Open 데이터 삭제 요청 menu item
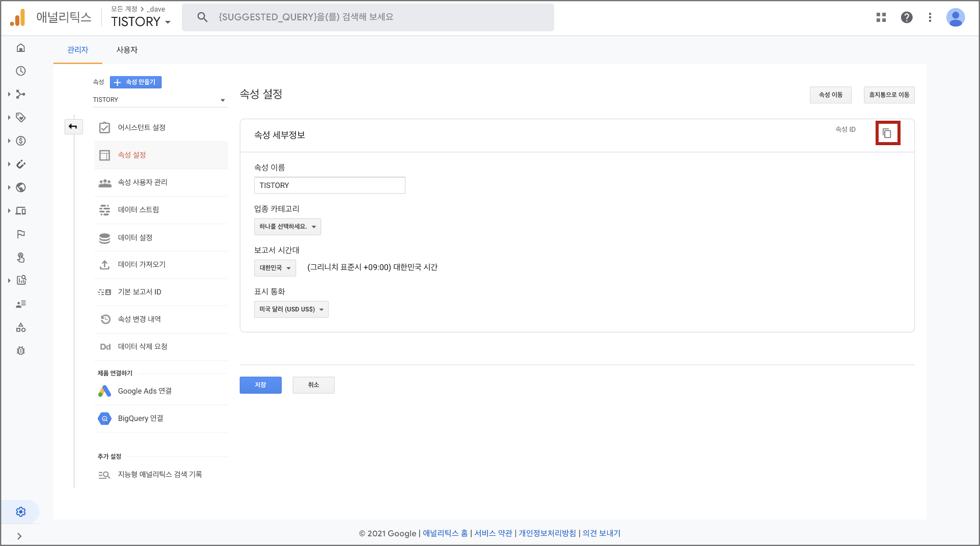The height and width of the screenshot is (546, 980). [161, 347]
